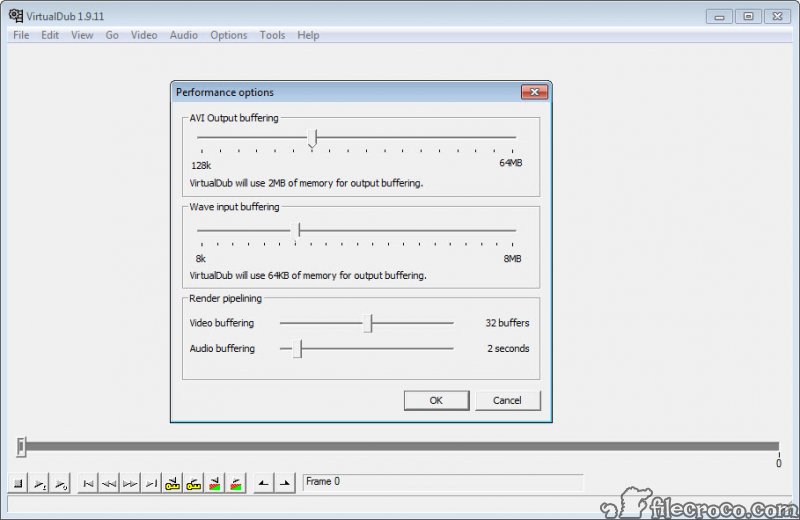Click the Frame 0 position field

(x=443, y=482)
